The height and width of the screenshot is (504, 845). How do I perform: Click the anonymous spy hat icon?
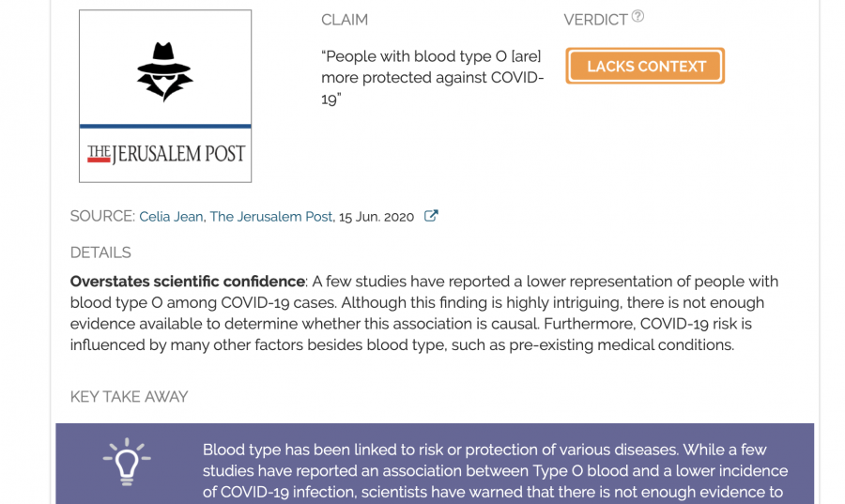click(164, 72)
